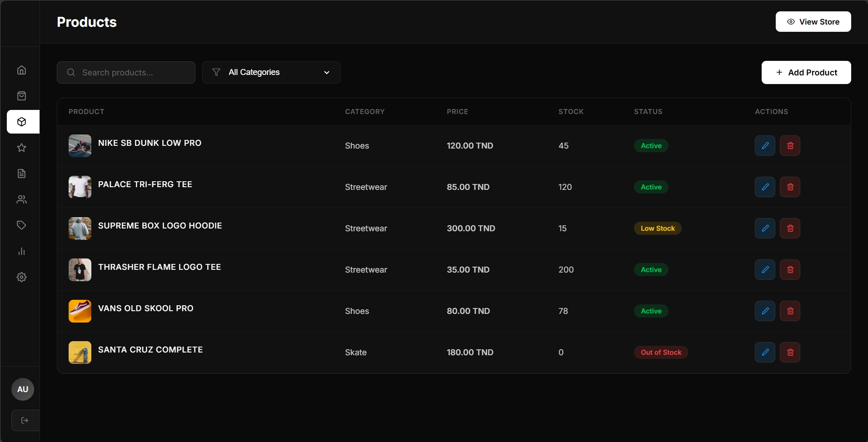Click the SANTA CRUZ COMPLETE name

point(150,349)
